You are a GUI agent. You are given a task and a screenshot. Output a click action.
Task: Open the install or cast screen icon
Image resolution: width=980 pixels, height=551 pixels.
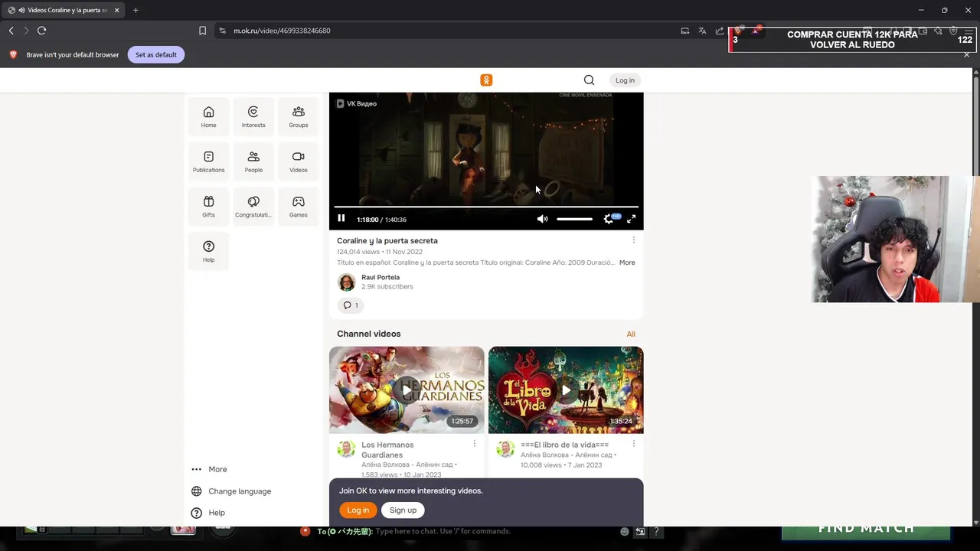point(684,31)
